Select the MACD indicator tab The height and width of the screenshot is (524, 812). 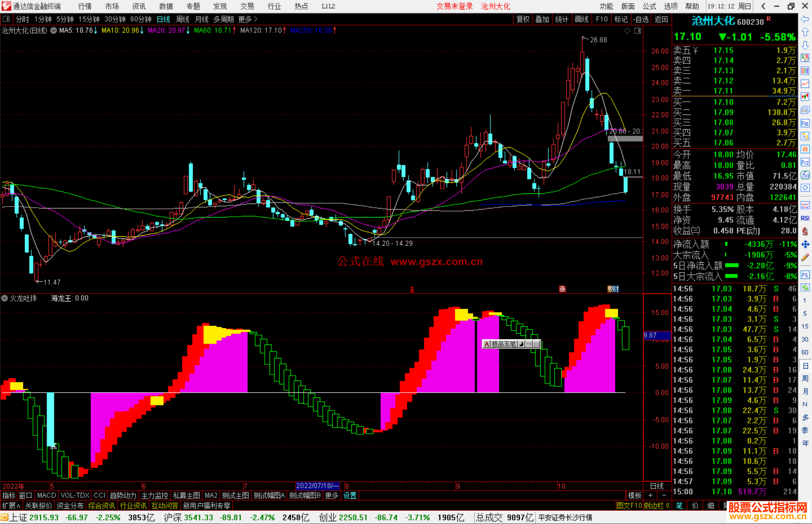click(x=47, y=495)
